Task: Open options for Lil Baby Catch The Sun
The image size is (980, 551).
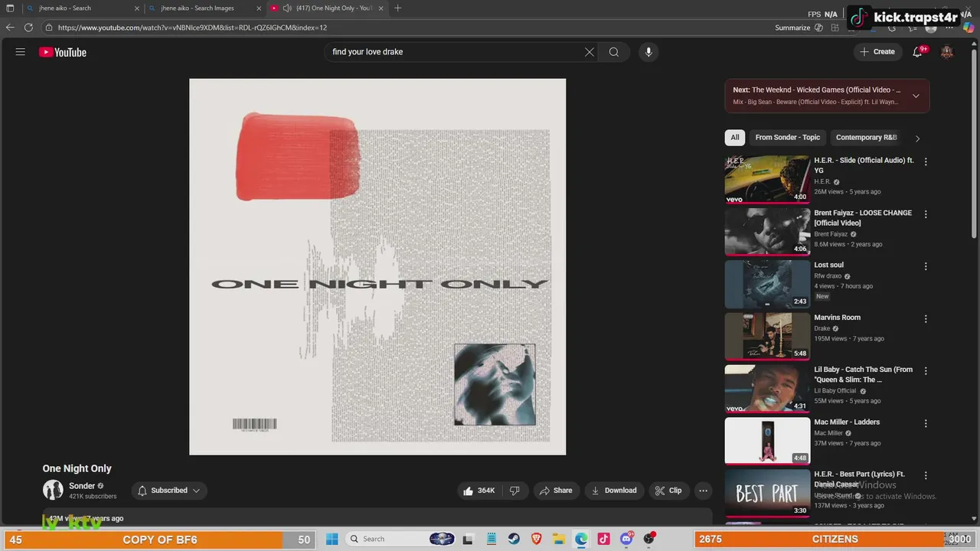Action: (x=926, y=370)
